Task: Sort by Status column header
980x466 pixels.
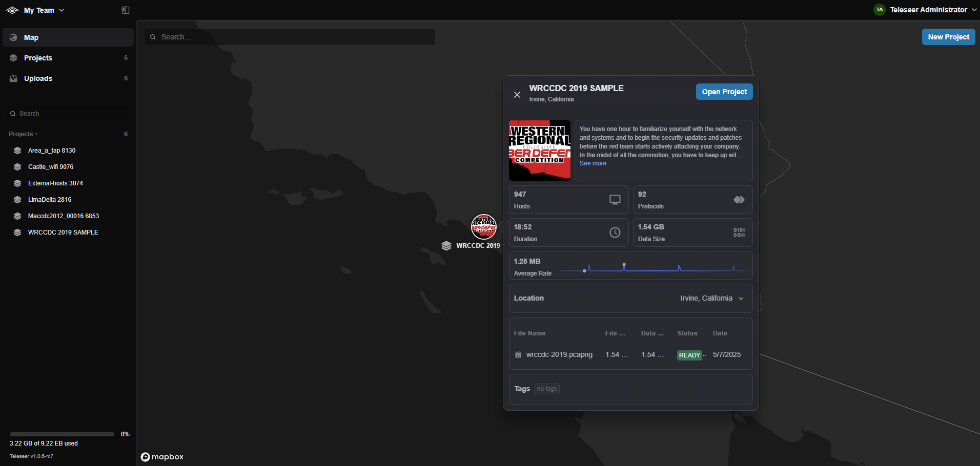Action: [687, 333]
